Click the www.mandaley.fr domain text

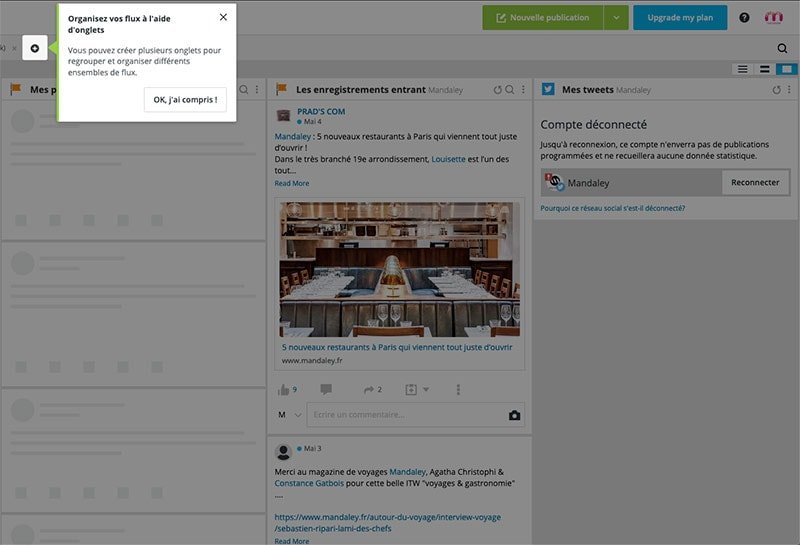tap(312, 360)
